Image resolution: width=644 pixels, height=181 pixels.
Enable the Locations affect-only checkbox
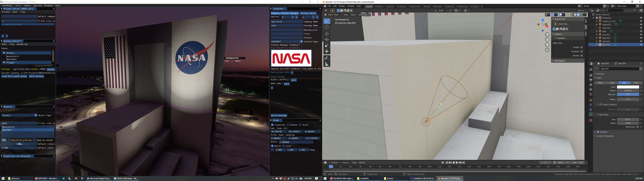coord(581,51)
